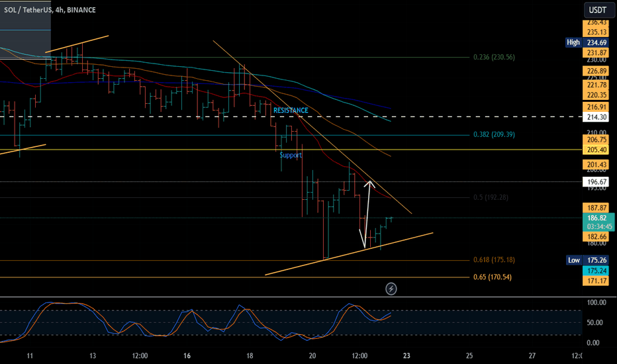Click the RESISTANCE text annotation
This screenshot has height=364, width=617.
tap(291, 111)
